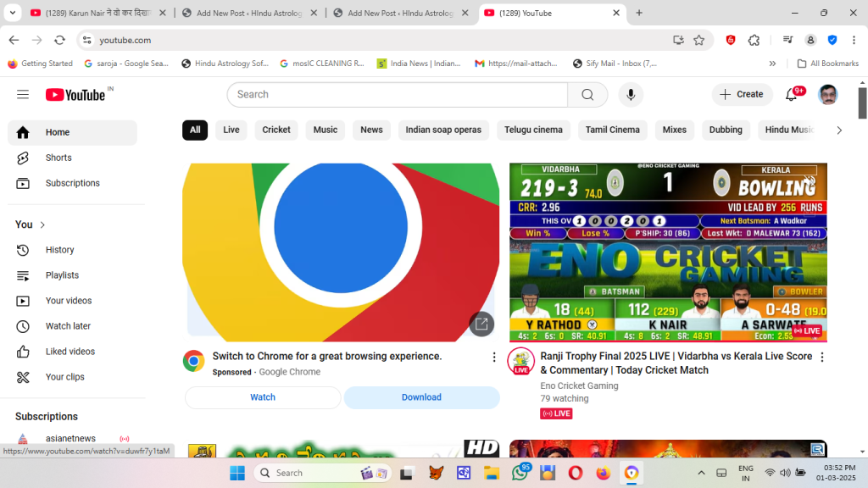Open WhatsApp from the taskbar

[x=520, y=473]
